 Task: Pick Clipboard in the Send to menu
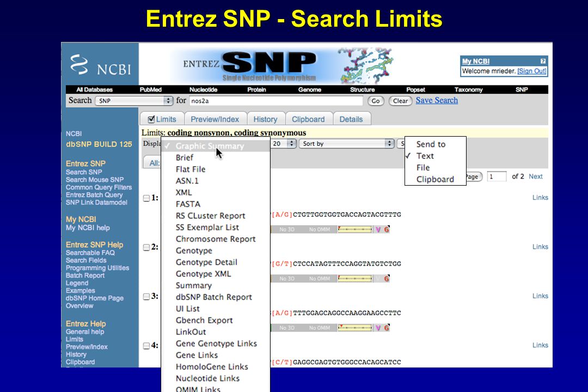[435, 179]
